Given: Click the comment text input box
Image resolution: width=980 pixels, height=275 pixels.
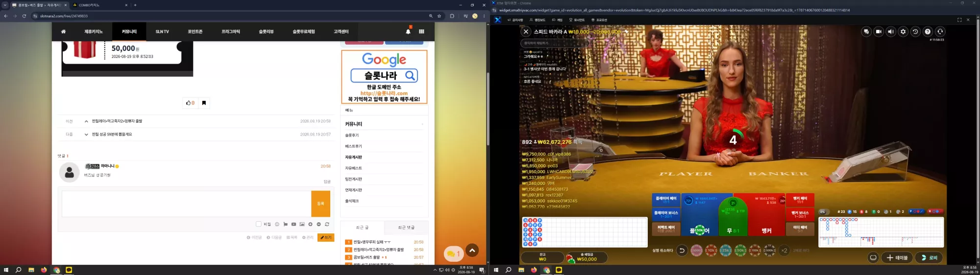Looking at the screenshot, I should [x=186, y=204].
